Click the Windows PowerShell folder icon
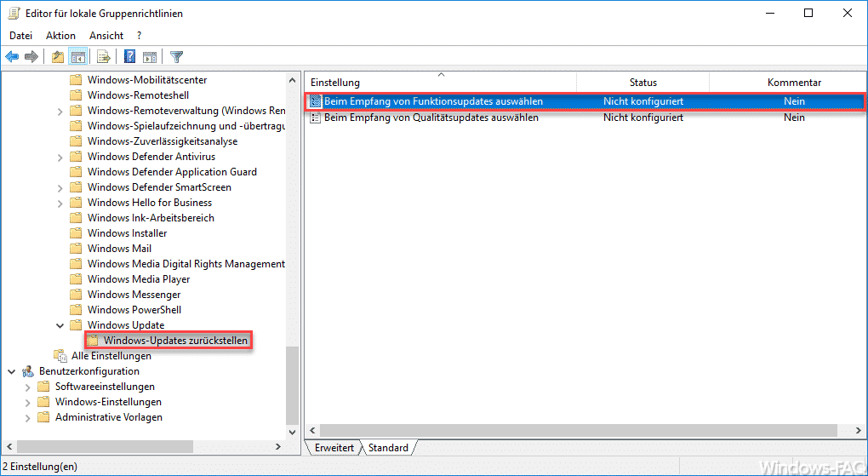The image size is (868, 476). (x=76, y=310)
